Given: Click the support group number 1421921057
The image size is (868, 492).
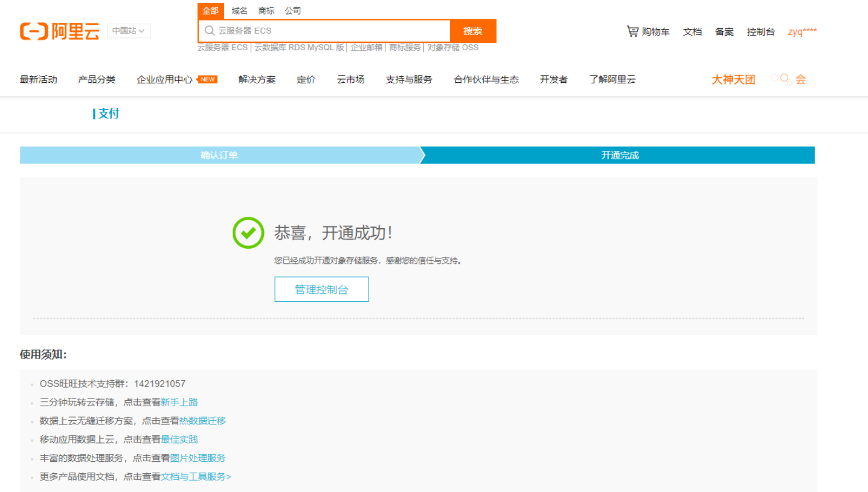Looking at the screenshot, I should pos(159,384).
